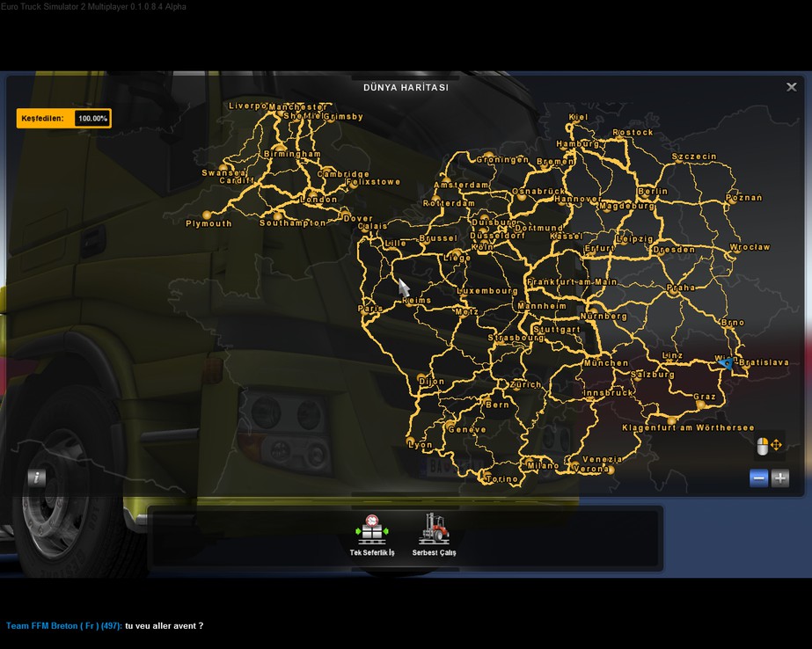
Task: Open the Tek Seferlik İş quick job icon
Action: click(371, 530)
